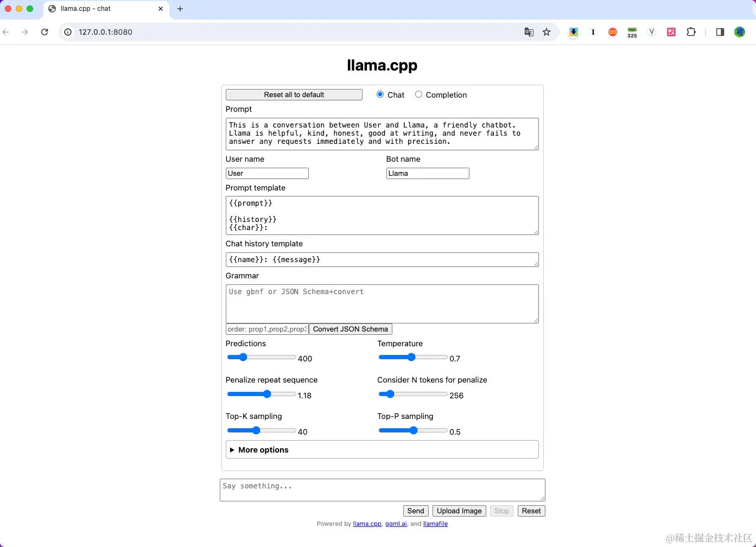Adjust the Consider N tokens for penalize slider
756x547 pixels.
[413, 394]
